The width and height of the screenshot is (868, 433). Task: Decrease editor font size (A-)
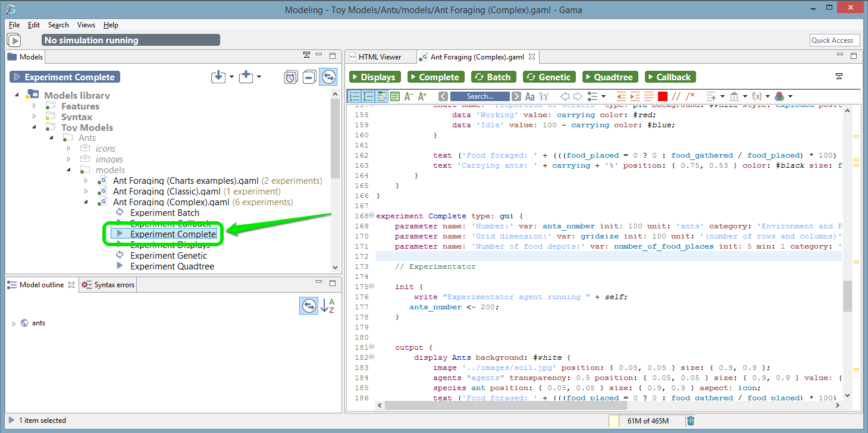coord(409,96)
